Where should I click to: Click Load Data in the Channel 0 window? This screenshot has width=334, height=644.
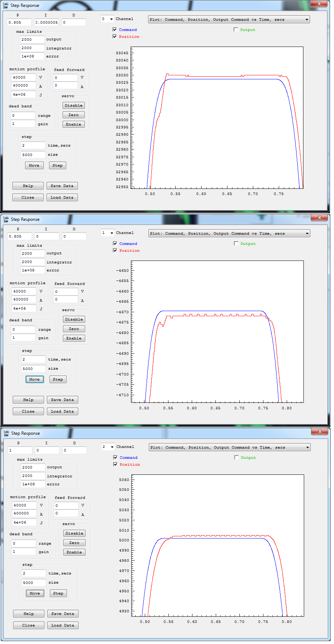tap(62, 198)
